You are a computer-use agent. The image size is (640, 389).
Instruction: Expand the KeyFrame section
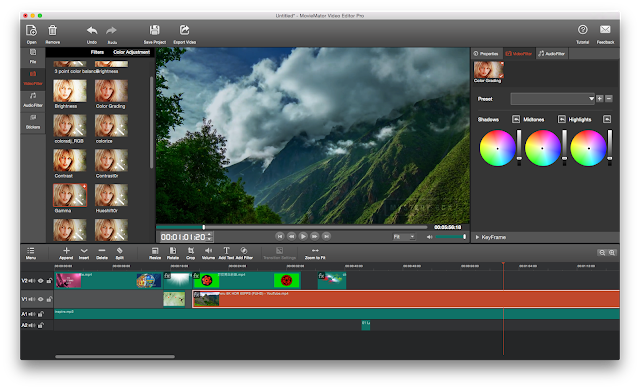pyautogui.click(x=491, y=237)
